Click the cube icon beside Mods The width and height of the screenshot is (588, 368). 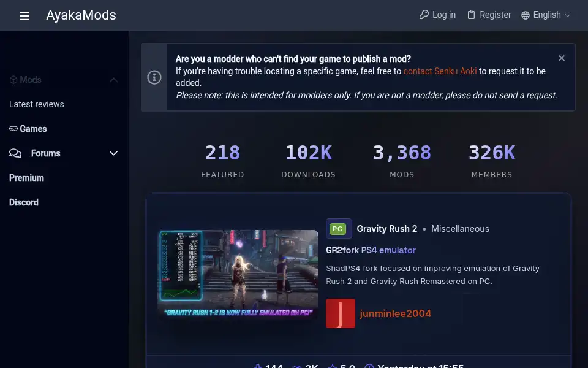(x=13, y=80)
